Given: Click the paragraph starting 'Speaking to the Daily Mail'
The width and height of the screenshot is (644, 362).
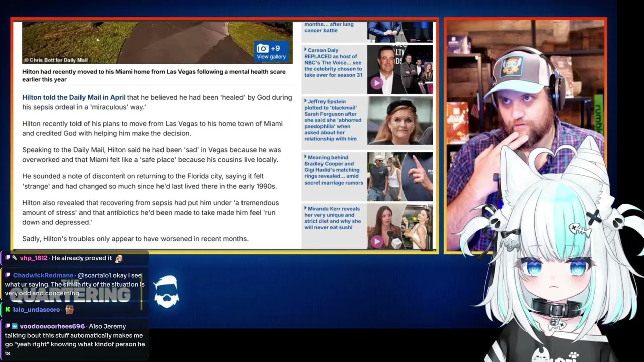Looking at the screenshot, I should [151, 155].
